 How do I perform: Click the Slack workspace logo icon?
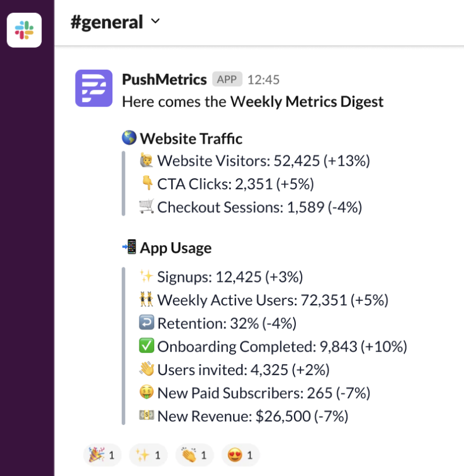(24, 29)
